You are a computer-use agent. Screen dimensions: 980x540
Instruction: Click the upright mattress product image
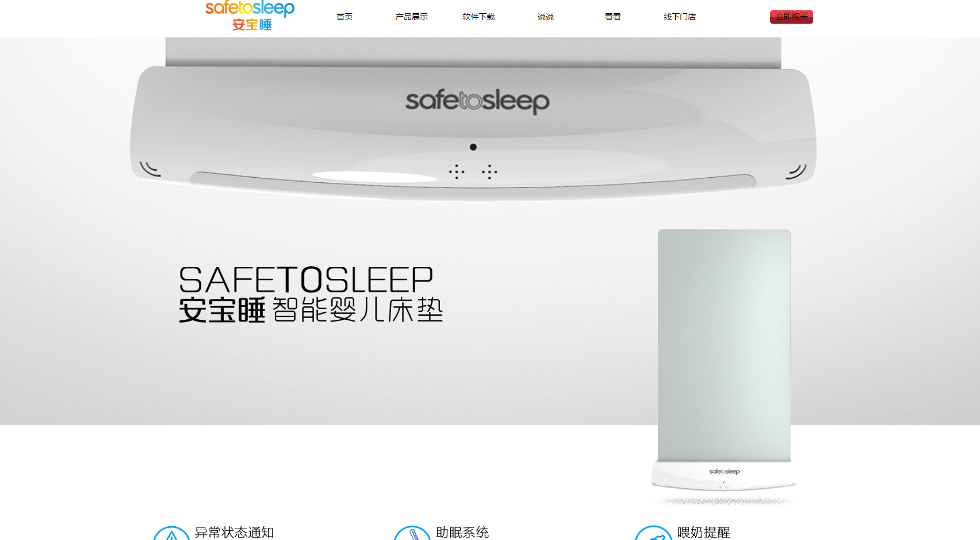click(724, 362)
